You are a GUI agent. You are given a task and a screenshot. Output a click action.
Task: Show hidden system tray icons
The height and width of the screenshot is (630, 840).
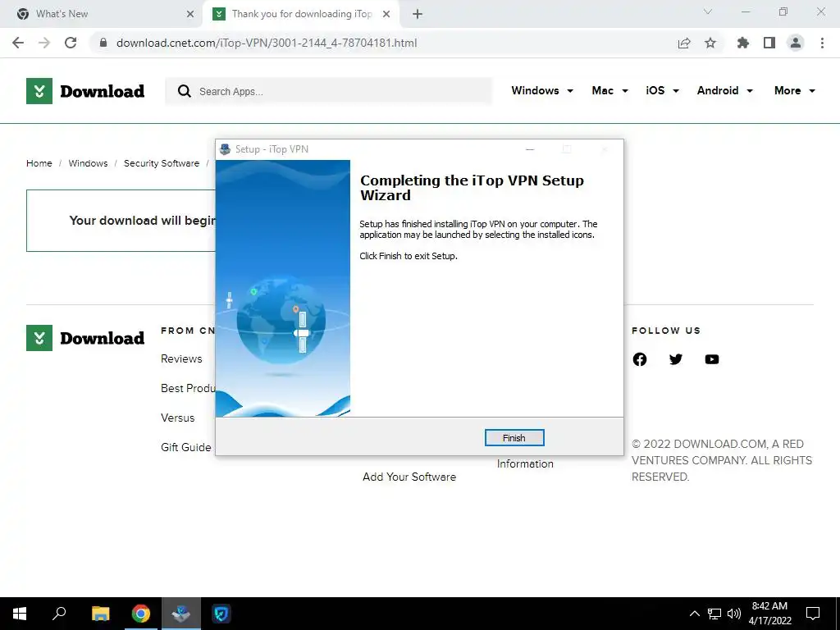pyautogui.click(x=694, y=614)
